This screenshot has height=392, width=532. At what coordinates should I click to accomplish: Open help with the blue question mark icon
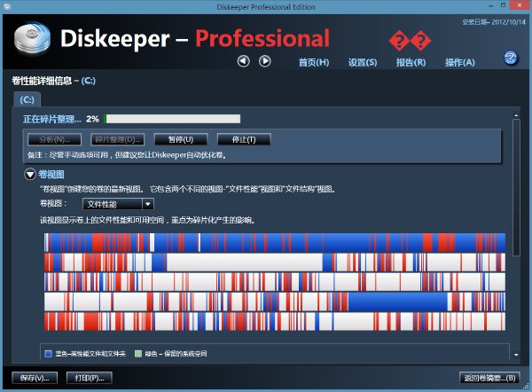click(511, 58)
